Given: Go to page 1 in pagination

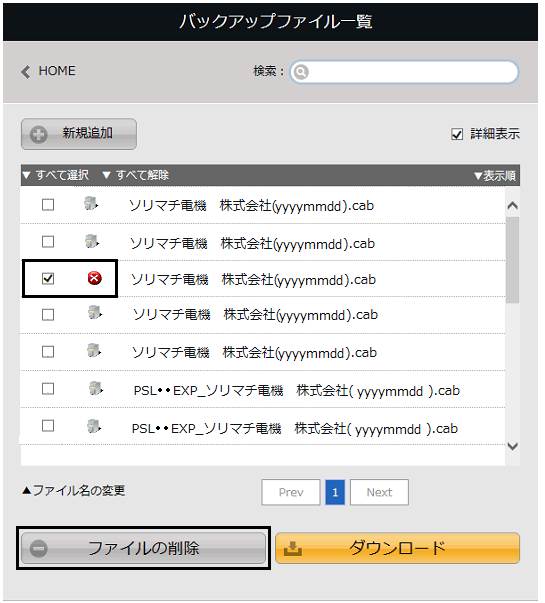Looking at the screenshot, I should coord(335,492).
